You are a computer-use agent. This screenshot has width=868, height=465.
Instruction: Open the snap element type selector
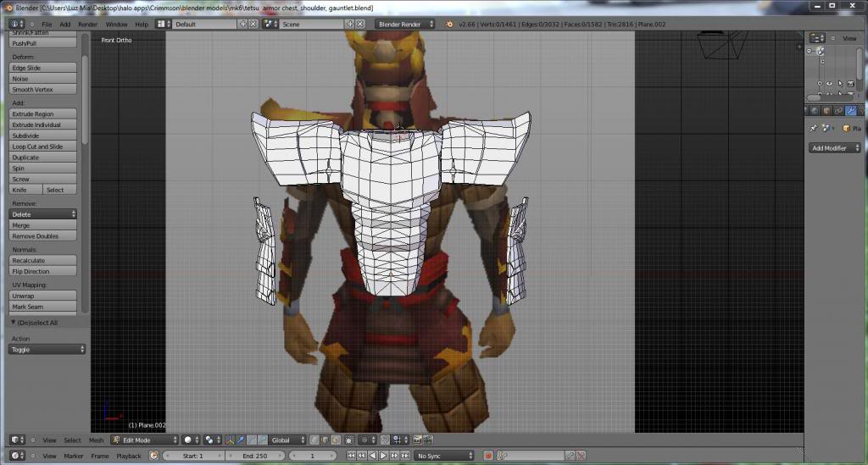point(400,440)
